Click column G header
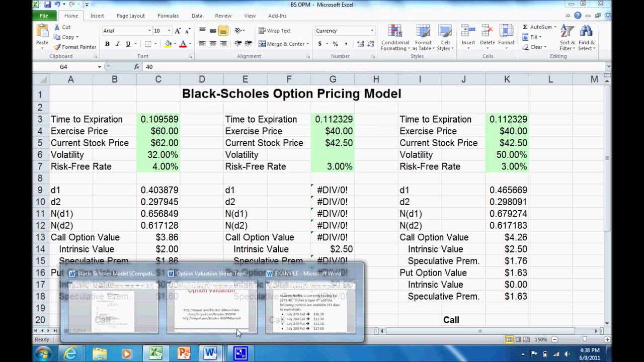Viewport: 644px width, 362px height. pos(333,79)
